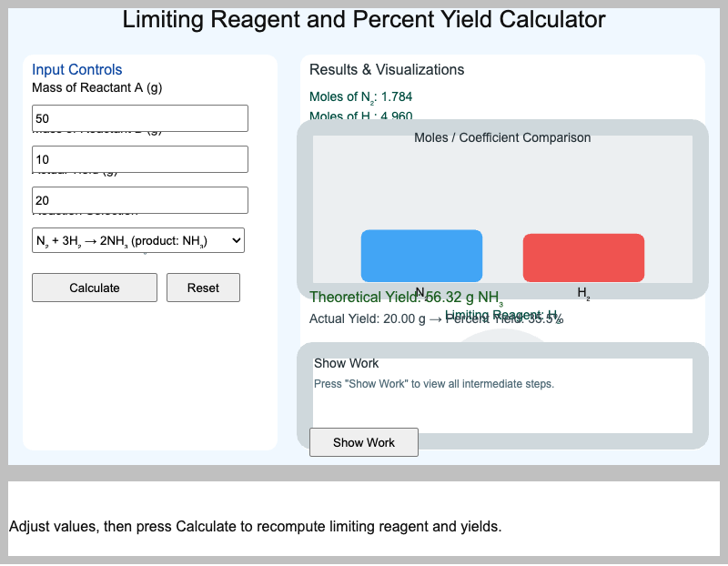The image size is (728, 566).
Task: Click the page title at the top
Action: [363, 19]
